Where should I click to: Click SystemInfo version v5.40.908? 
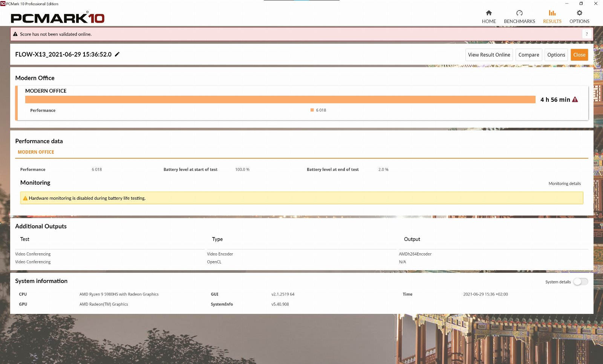pyautogui.click(x=280, y=304)
